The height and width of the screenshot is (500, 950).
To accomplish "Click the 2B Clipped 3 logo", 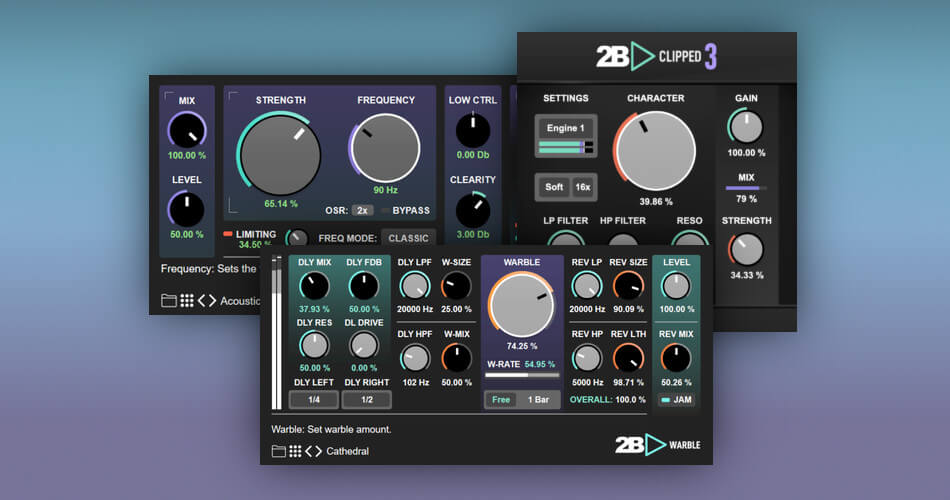I will [x=656, y=56].
